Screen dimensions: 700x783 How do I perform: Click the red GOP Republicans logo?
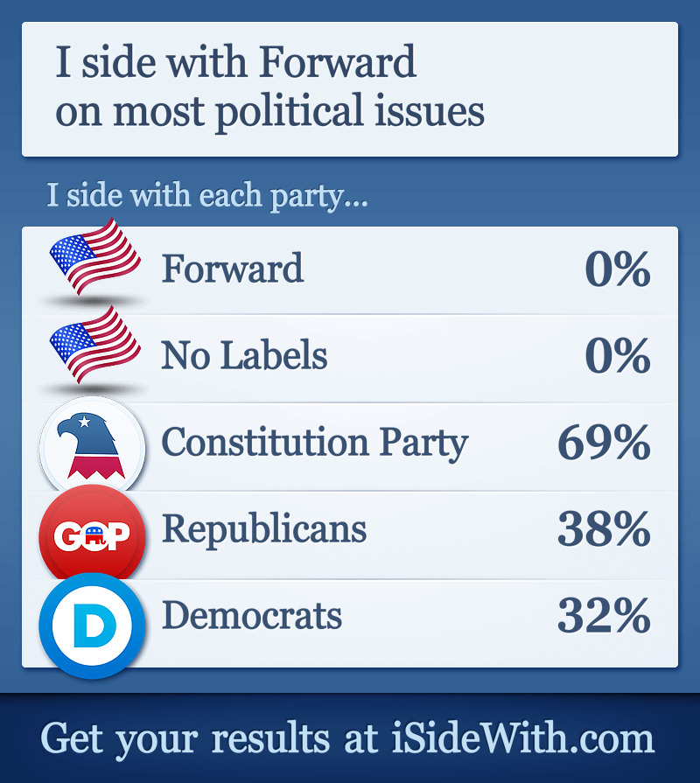pyautogui.click(x=93, y=535)
